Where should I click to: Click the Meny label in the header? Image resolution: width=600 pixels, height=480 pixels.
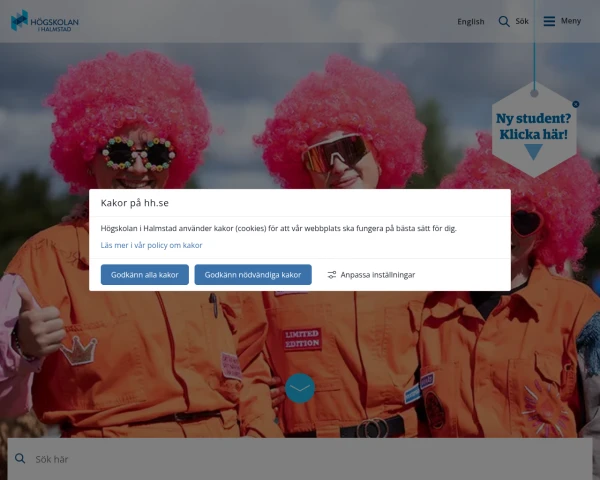coord(571,21)
